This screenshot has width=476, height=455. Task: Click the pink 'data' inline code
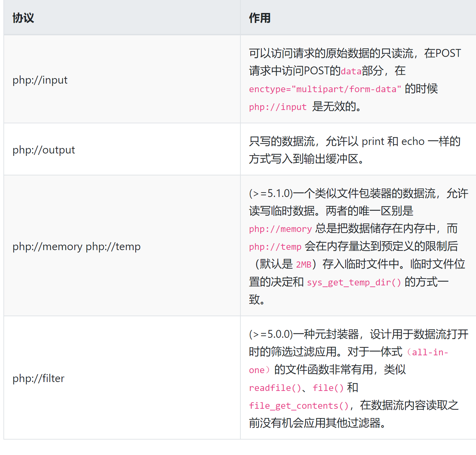351,71
